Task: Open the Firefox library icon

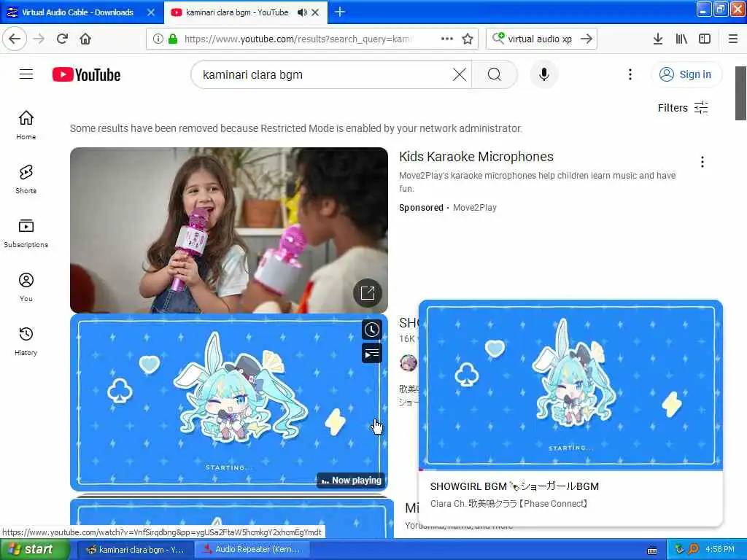Action: pos(681,39)
